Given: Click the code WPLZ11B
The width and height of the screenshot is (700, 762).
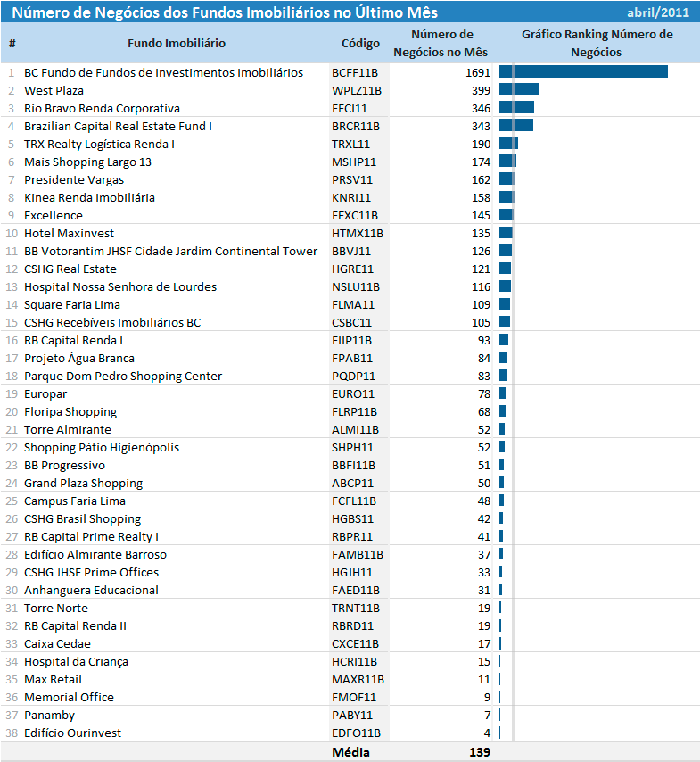Looking at the screenshot, I should tap(357, 91).
